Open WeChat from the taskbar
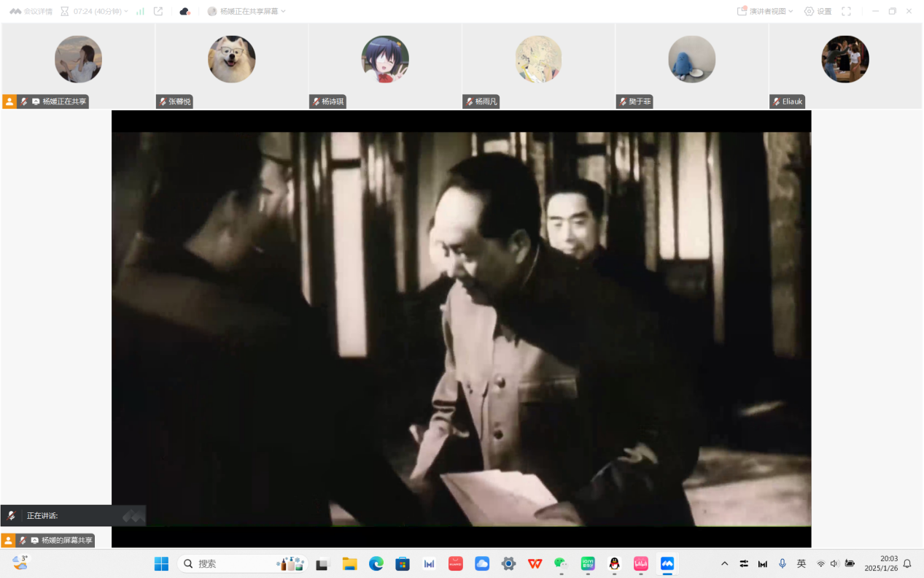The image size is (924, 578). pos(561,563)
